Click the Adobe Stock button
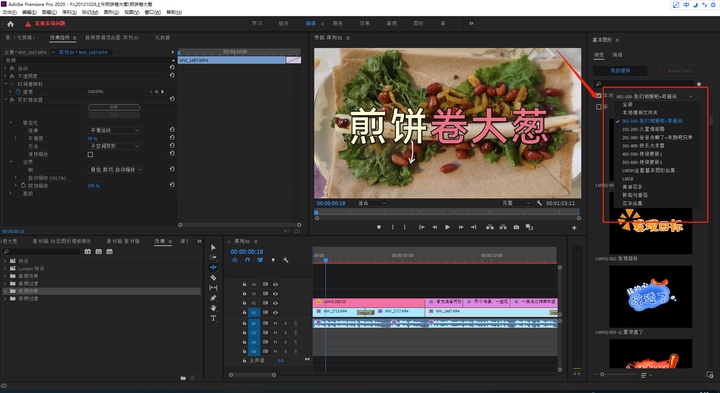This screenshot has height=393, width=720. pos(675,71)
